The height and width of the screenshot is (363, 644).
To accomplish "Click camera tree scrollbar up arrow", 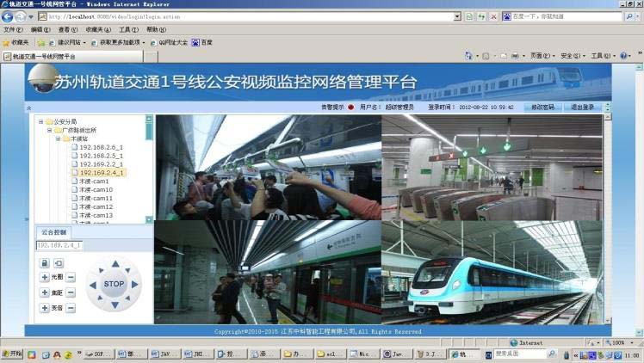I will pos(149,119).
